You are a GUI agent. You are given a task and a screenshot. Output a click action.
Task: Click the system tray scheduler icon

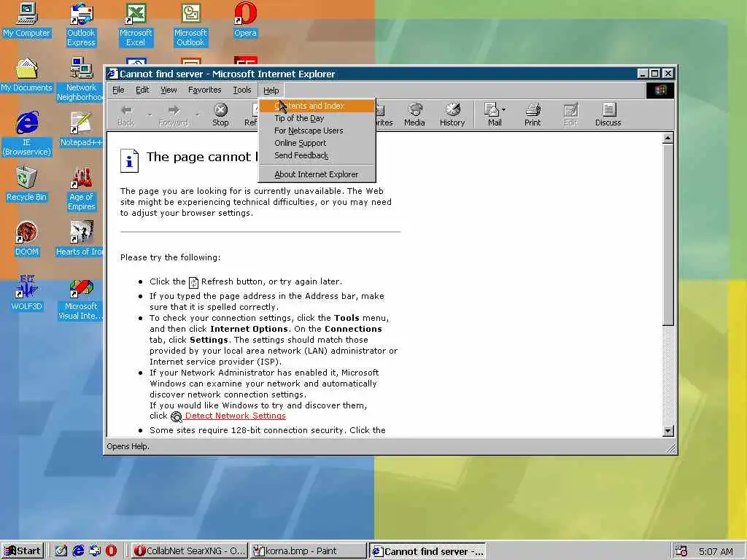pos(681,551)
